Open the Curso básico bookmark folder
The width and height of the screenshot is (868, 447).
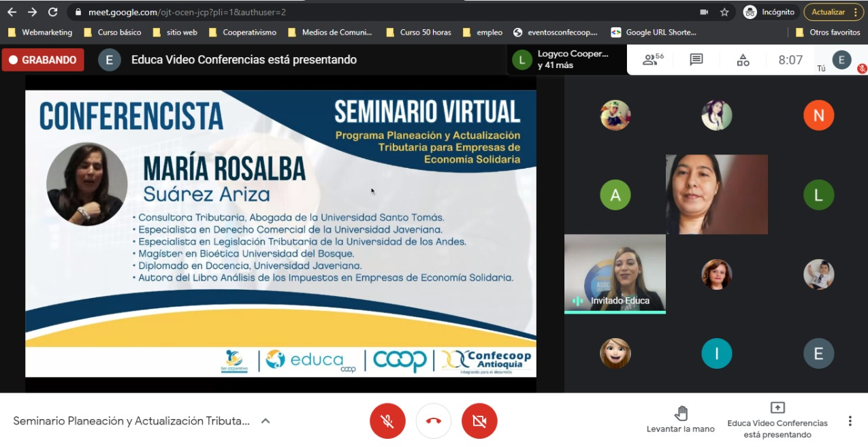pos(112,32)
